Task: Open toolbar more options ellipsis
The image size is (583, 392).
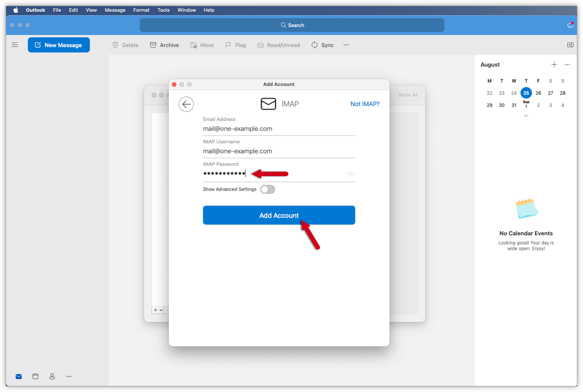Action: (346, 45)
